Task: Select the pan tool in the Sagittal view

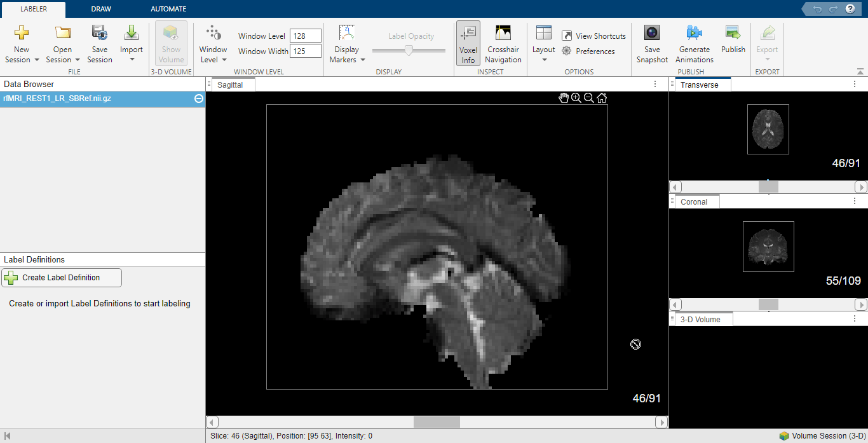Action: pyautogui.click(x=564, y=98)
